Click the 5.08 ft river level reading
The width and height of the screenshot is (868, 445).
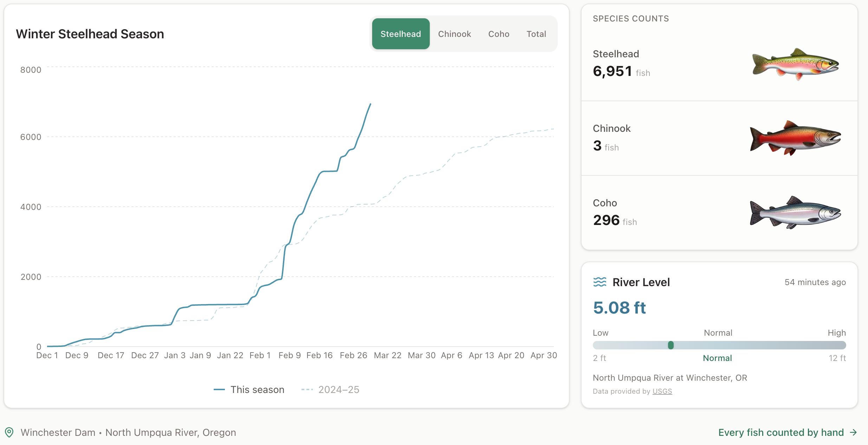coord(619,308)
